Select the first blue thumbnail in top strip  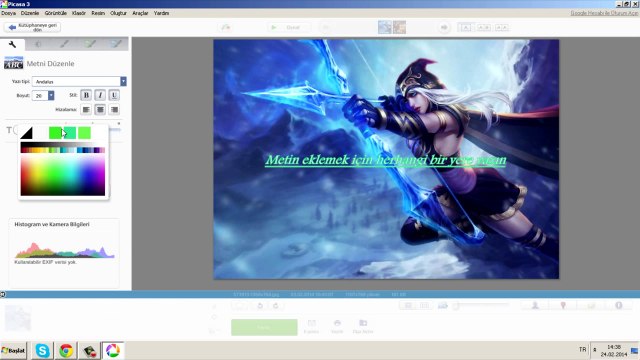click(384, 27)
